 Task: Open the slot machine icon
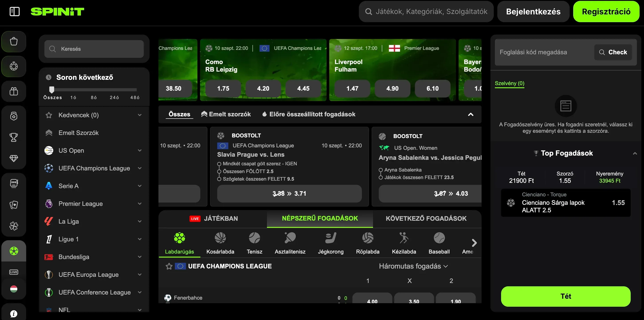click(x=14, y=183)
